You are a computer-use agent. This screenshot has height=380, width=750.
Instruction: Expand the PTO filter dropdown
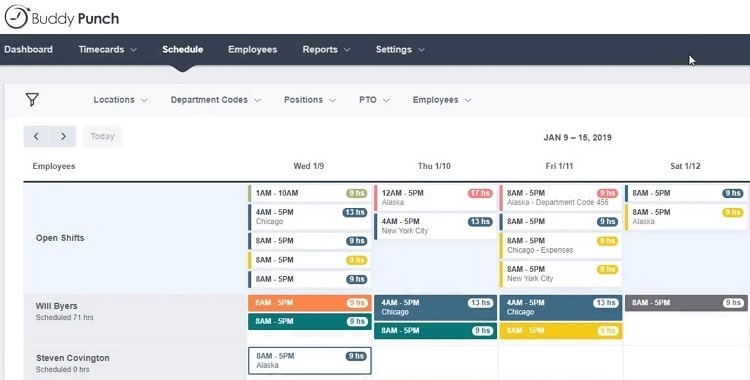(x=374, y=100)
